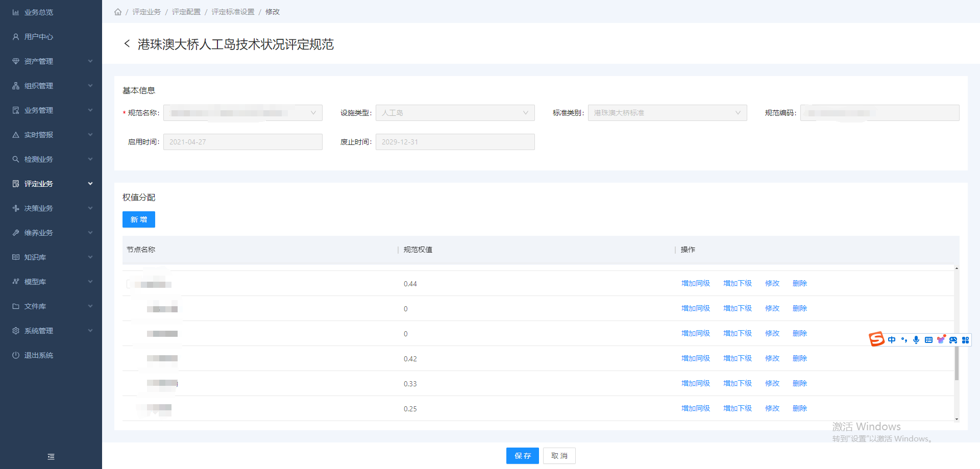Screen dimensions: 980x469
Task: Click the table scrollbar down arrow
Action: pos(957,419)
